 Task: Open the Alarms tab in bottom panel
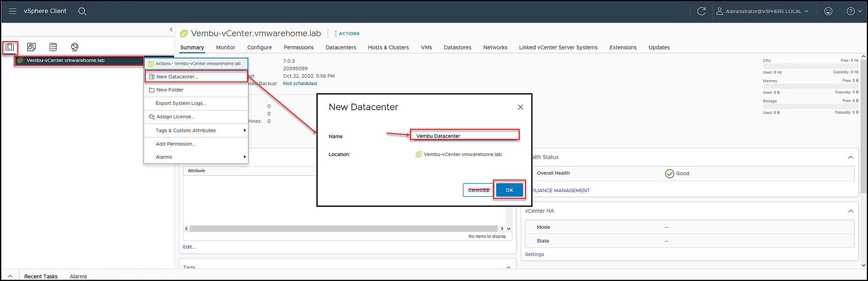click(78, 277)
